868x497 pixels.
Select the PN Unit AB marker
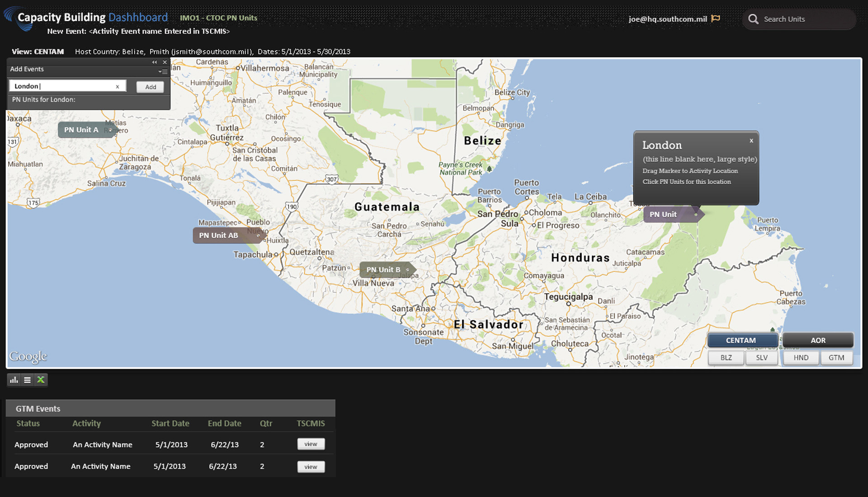pos(229,235)
